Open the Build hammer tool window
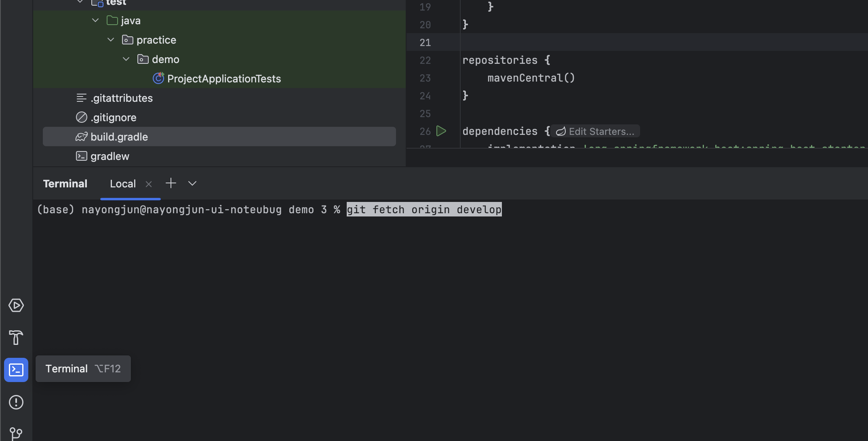 16,338
